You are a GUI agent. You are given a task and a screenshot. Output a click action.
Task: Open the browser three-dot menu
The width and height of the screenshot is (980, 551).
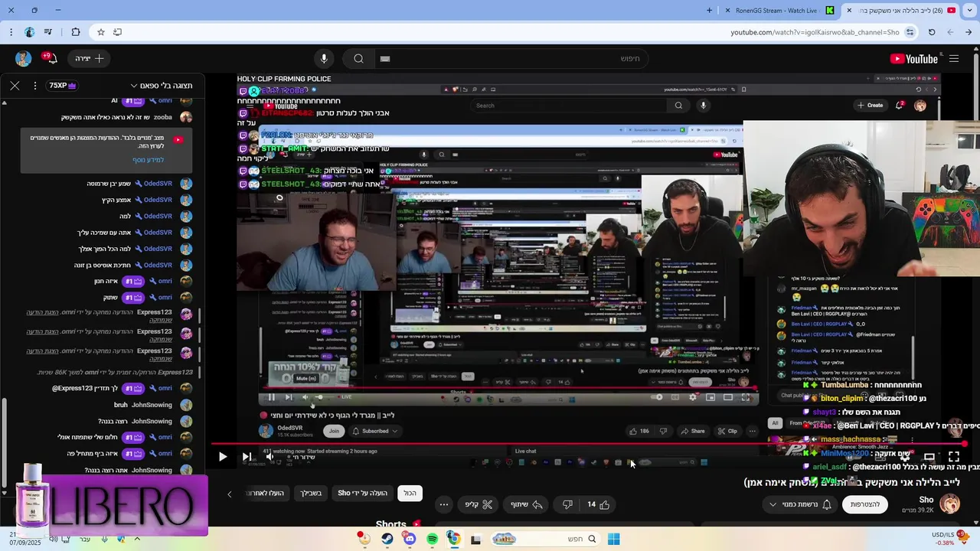[11, 32]
